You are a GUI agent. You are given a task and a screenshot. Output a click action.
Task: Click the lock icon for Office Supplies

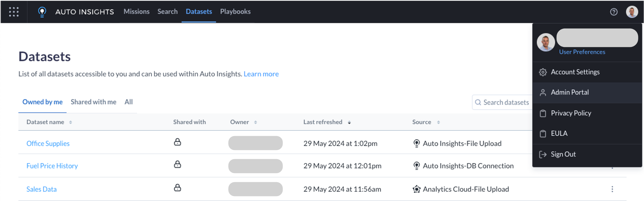[177, 142]
